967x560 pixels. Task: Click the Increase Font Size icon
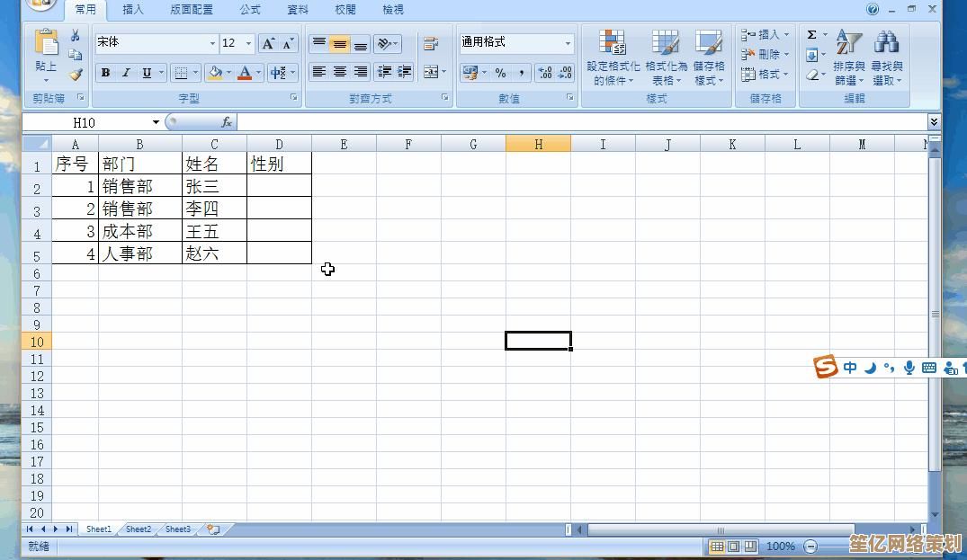tap(268, 43)
